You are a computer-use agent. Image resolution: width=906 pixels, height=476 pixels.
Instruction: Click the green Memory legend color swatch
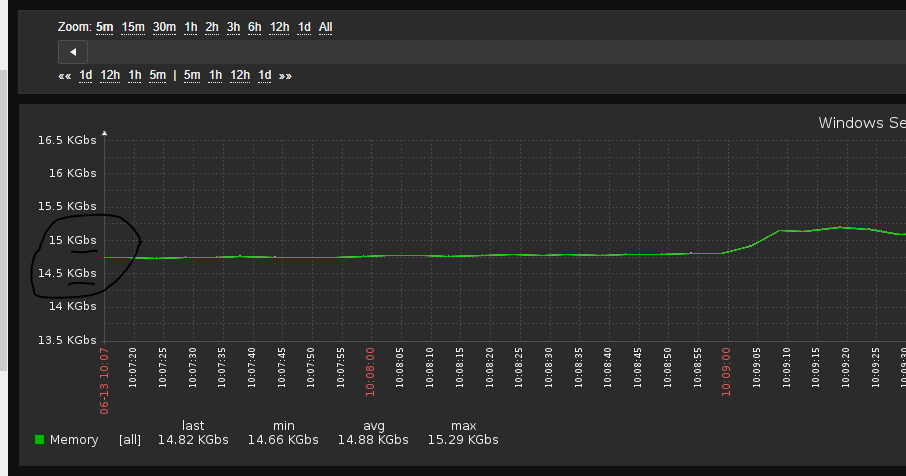(40, 440)
